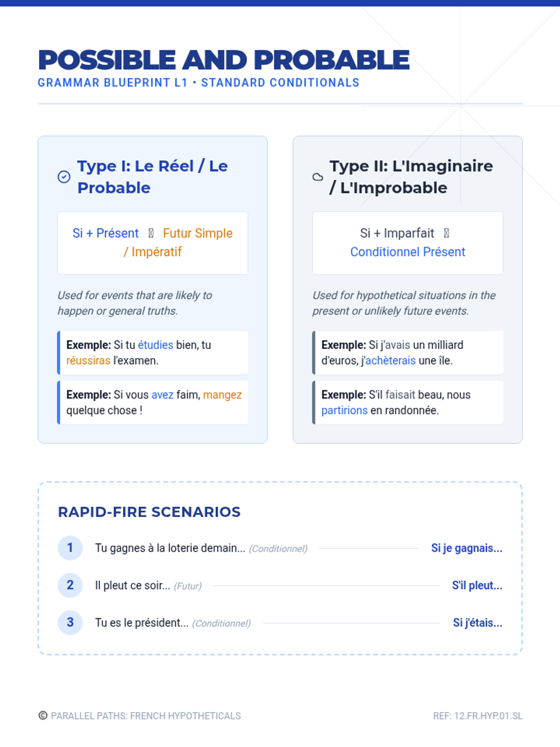Click the number 3 scenario badge
This screenshot has width=560, height=747.
[70, 622]
